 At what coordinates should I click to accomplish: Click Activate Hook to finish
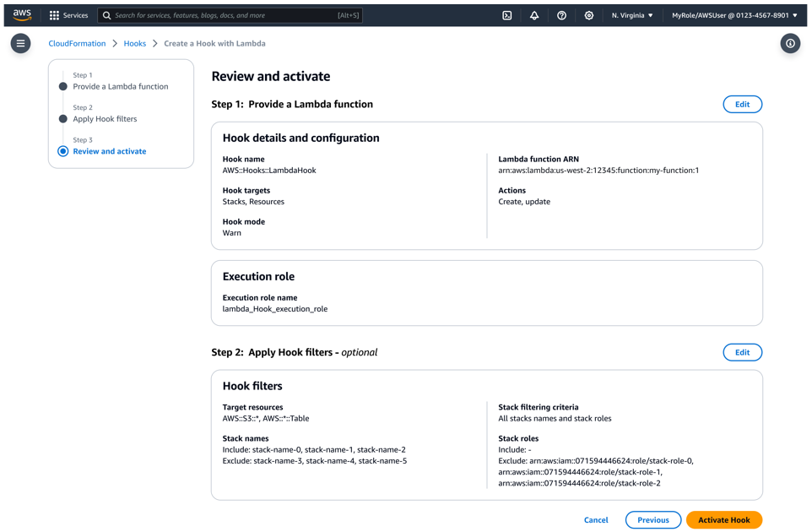724,519
